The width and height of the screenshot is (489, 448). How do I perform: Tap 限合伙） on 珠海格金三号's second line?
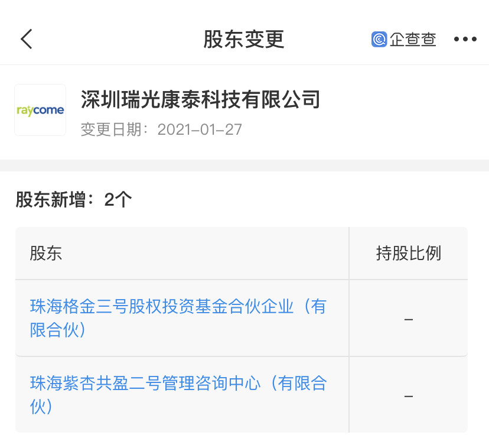click(x=59, y=330)
